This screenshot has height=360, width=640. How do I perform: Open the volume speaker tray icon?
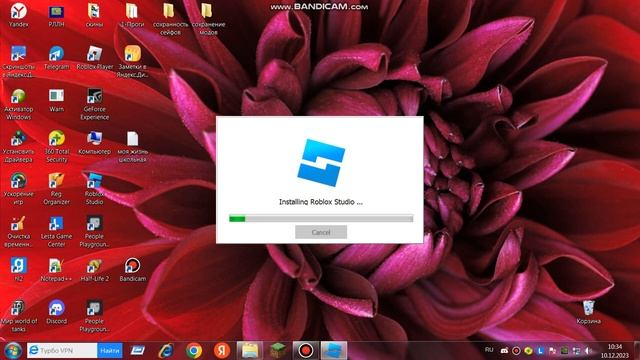click(x=589, y=351)
